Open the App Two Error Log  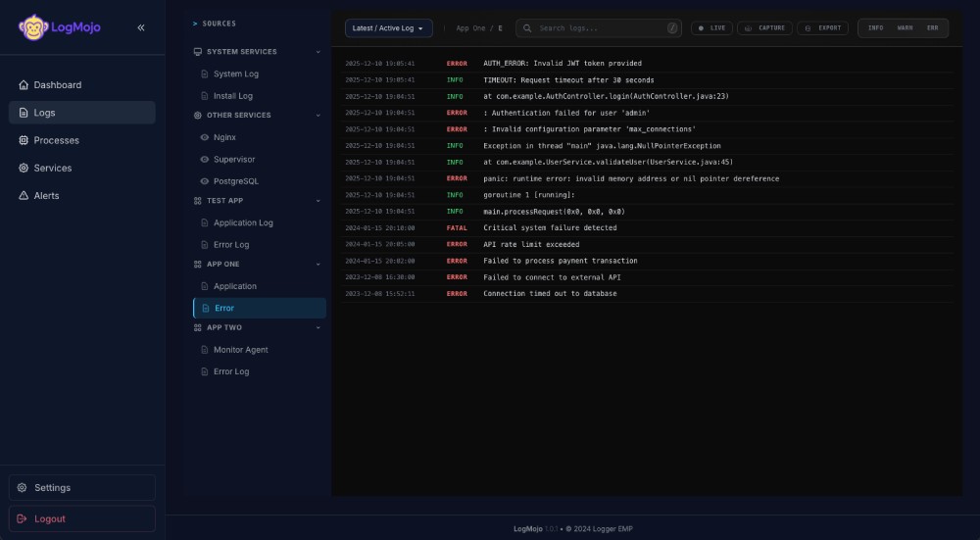[x=260, y=371]
